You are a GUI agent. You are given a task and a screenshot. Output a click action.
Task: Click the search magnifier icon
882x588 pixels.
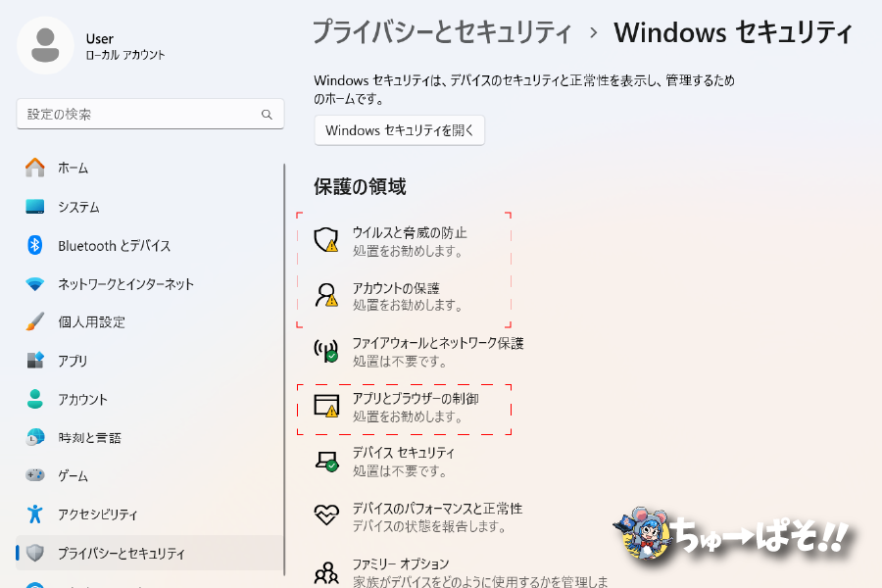point(267,115)
